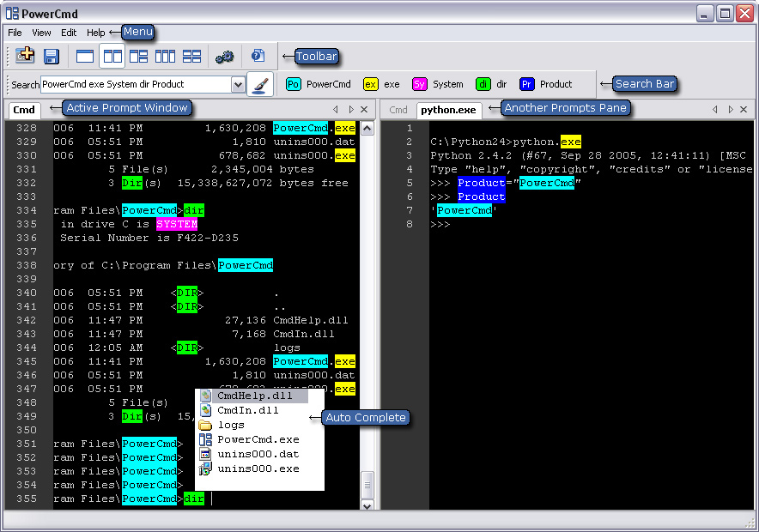Toggle the cyan PowerCmd highlight keyword
This screenshot has height=532, width=759.
pos(318,84)
